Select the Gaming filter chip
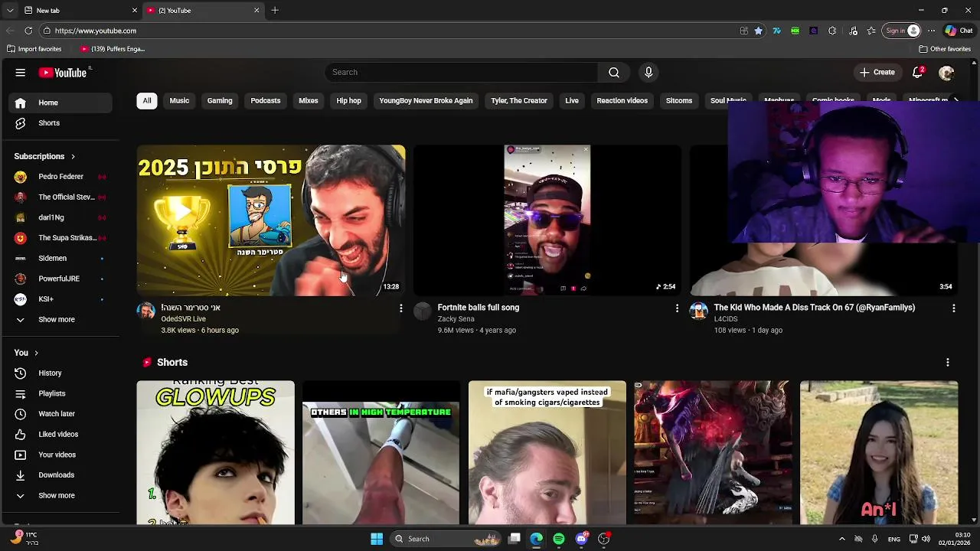The image size is (980, 551). [x=220, y=101]
